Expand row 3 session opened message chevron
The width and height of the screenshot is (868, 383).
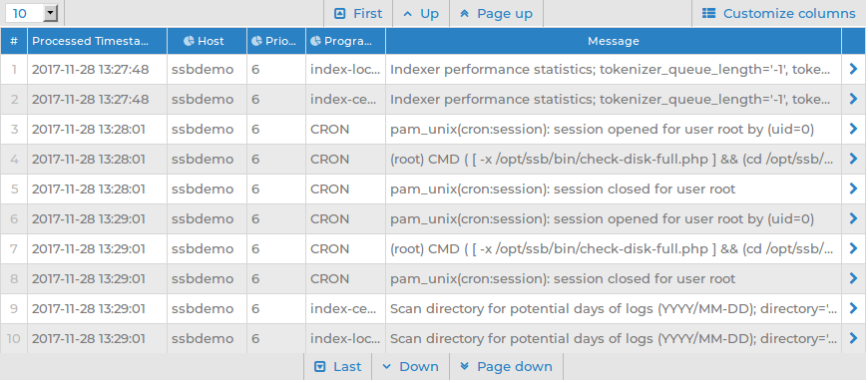tap(853, 129)
